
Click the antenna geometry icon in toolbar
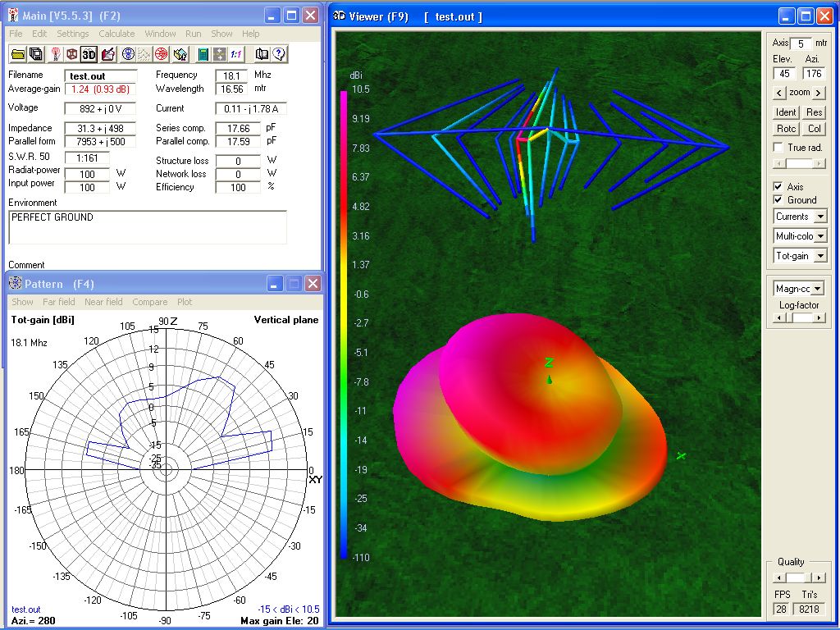pyautogui.click(x=56, y=54)
